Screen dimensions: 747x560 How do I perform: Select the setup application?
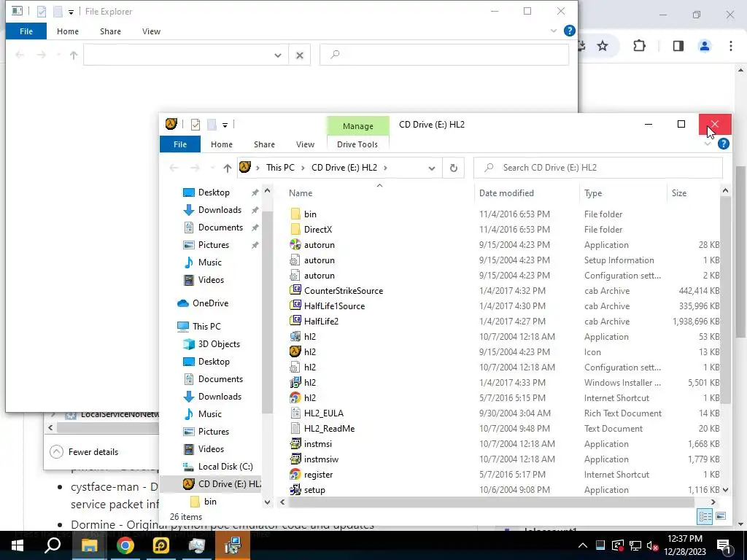point(314,489)
